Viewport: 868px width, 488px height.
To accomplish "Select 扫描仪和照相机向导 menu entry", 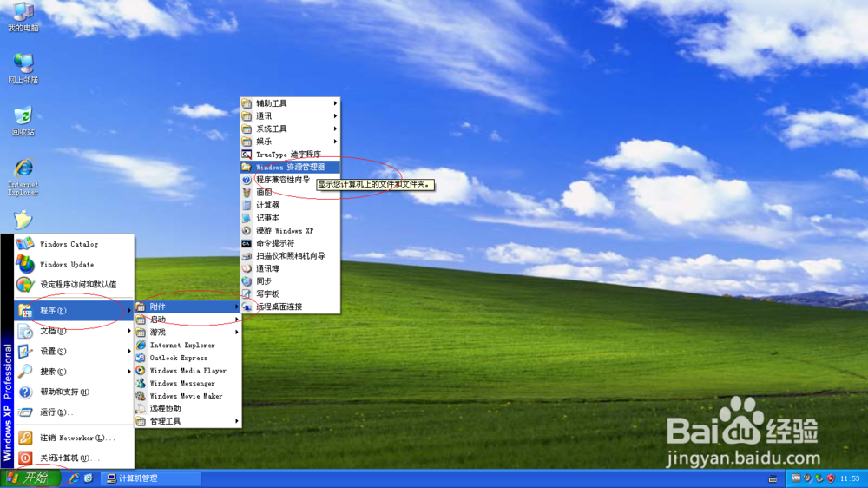I will click(291, 256).
